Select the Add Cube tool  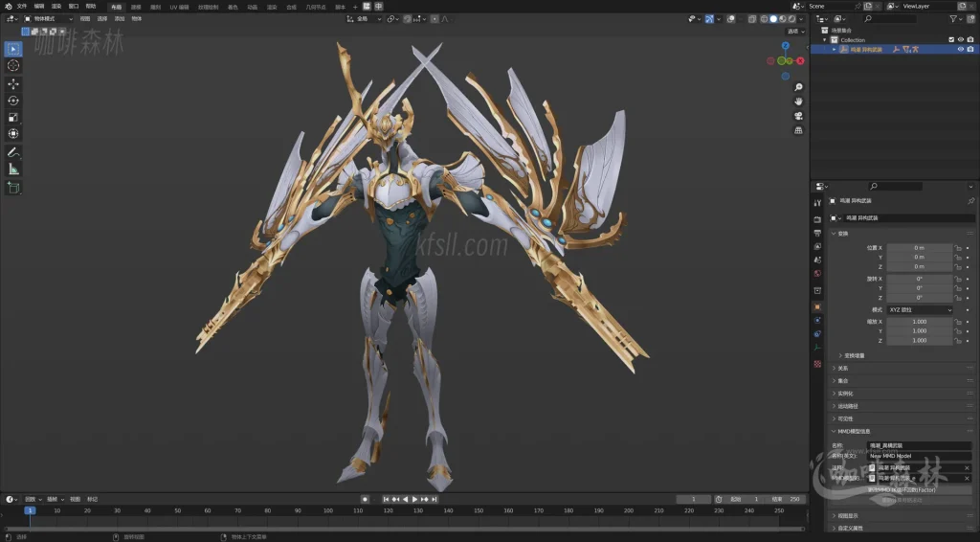pos(13,188)
